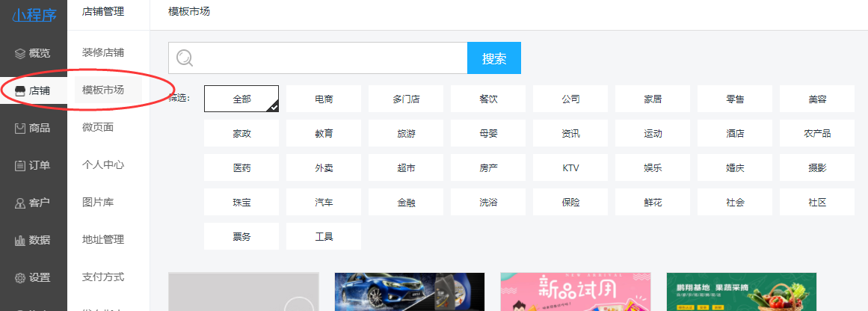Filter templates by 多门店
Image resolution: width=868 pixels, height=311 pixels.
pyautogui.click(x=406, y=99)
